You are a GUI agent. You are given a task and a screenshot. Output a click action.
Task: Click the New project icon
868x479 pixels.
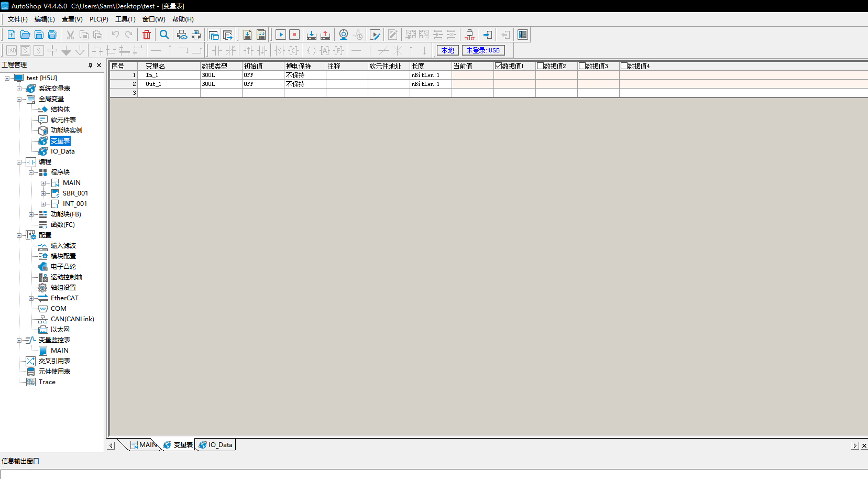(x=12, y=35)
